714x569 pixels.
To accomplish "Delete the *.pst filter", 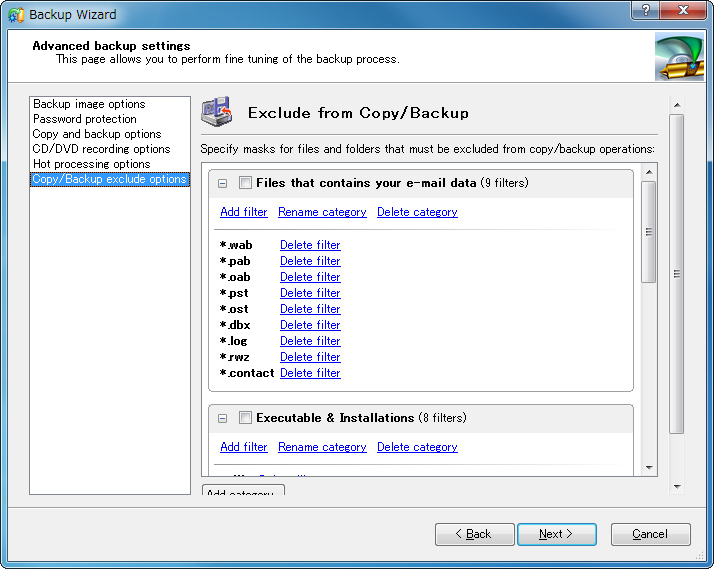I will [310, 293].
